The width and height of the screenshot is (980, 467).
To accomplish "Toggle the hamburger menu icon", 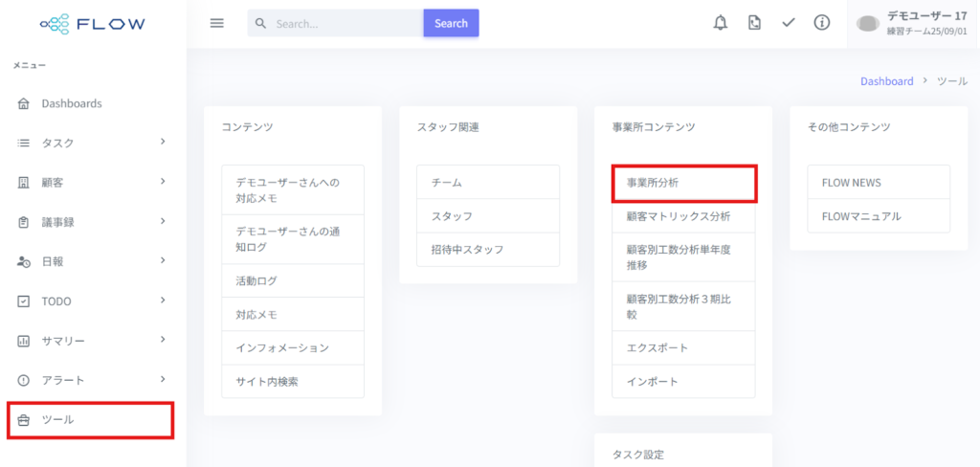I will pyautogui.click(x=217, y=23).
